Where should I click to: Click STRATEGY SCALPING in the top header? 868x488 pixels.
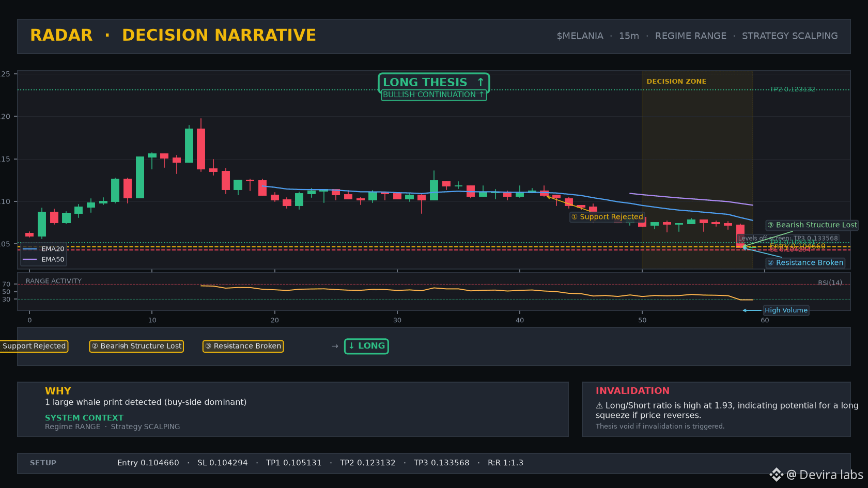coord(789,36)
